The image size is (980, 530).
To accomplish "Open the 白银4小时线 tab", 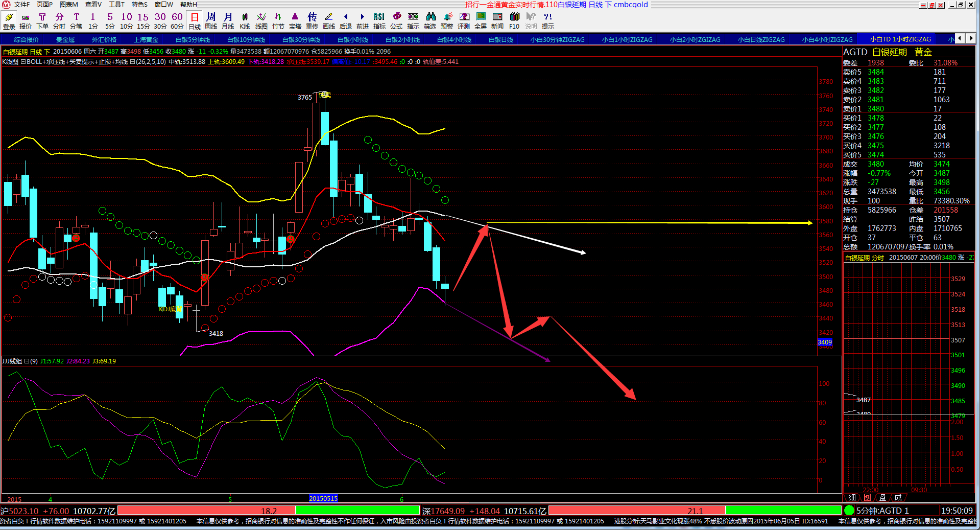I will [454, 39].
